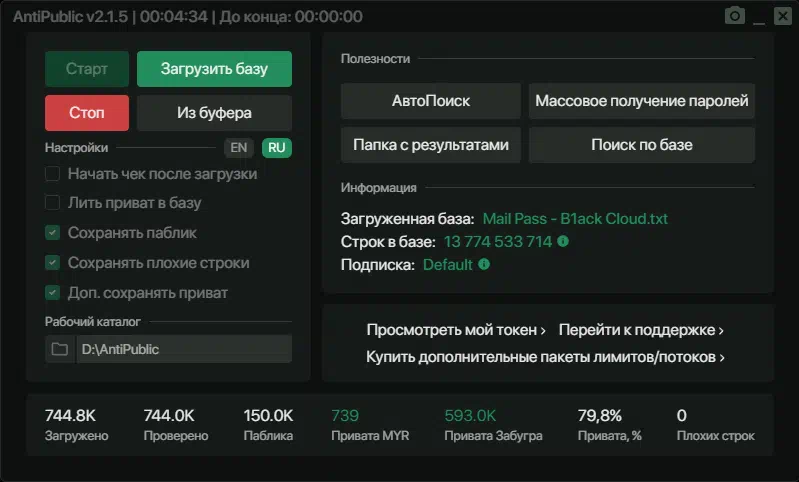This screenshot has width=799, height=482.
Task: Uncheck "Сохранять плохие строки" option
Action: 52,263
